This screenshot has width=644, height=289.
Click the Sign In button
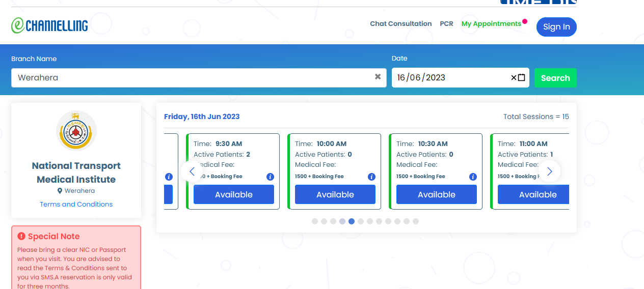click(556, 27)
